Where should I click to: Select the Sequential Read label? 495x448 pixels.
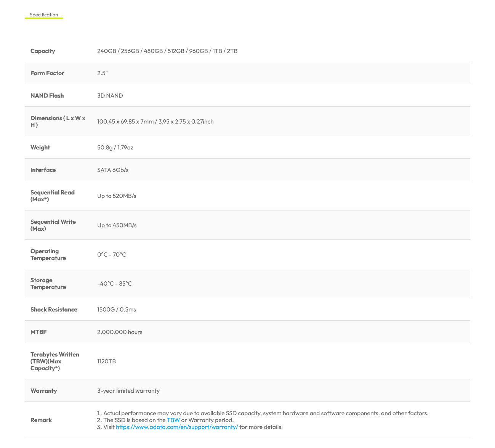(53, 196)
